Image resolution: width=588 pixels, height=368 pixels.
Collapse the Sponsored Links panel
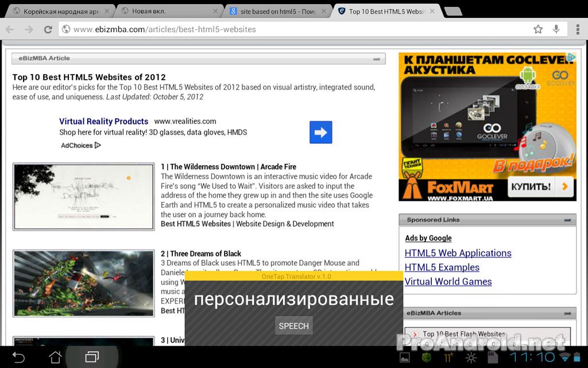(x=567, y=220)
